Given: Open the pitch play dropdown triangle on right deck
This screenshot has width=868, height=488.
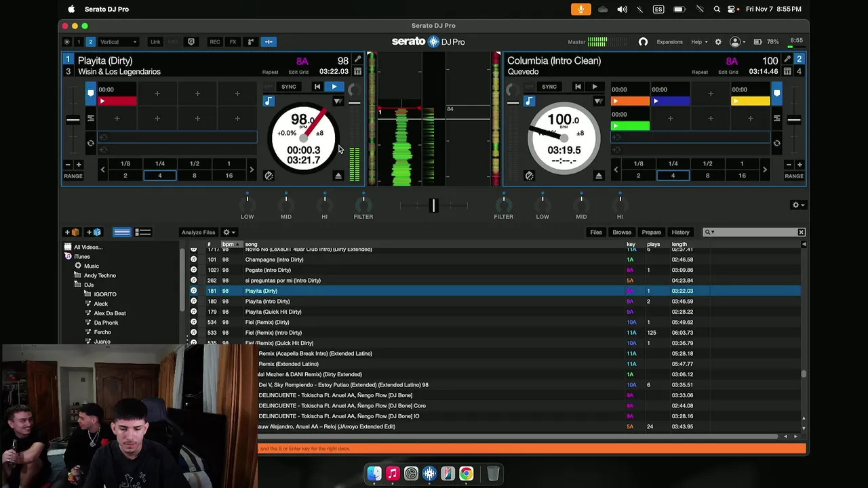Looking at the screenshot, I should (598, 101).
